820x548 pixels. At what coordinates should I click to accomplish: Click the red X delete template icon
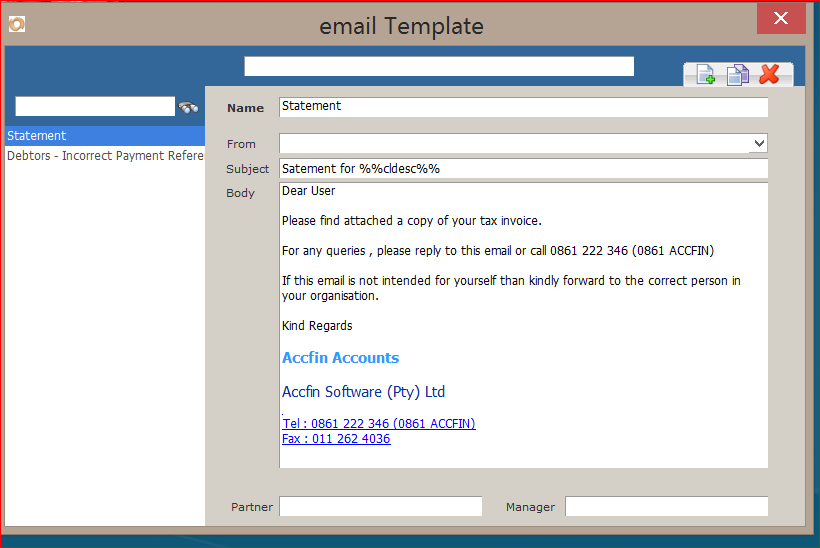click(769, 74)
